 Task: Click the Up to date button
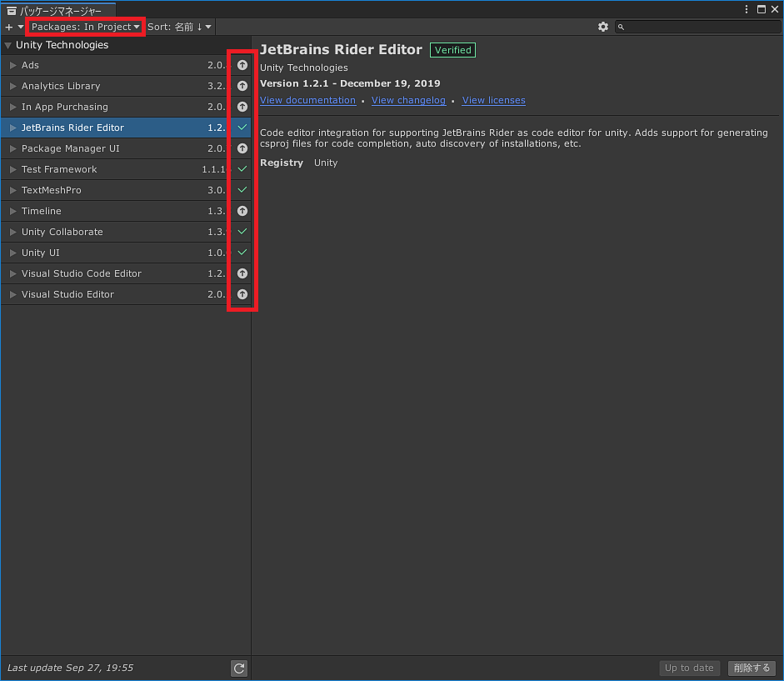(x=689, y=668)
